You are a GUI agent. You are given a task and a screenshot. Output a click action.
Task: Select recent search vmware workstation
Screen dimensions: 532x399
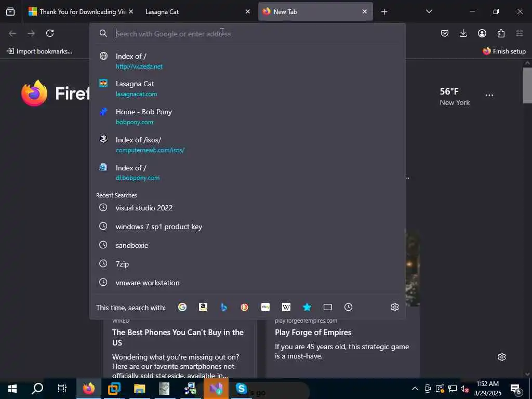tap(247, 282)
